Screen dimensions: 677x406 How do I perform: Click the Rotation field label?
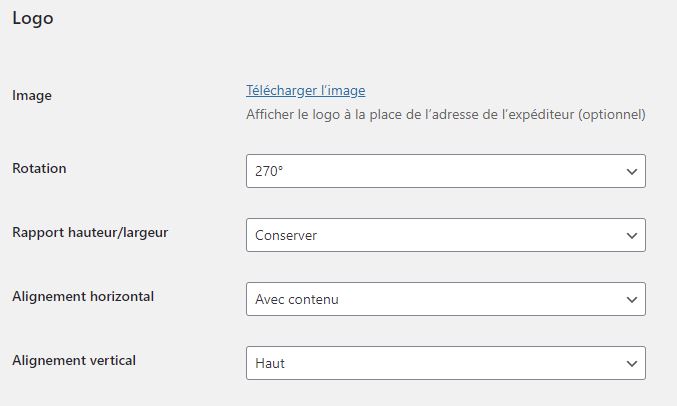point(39,168)
